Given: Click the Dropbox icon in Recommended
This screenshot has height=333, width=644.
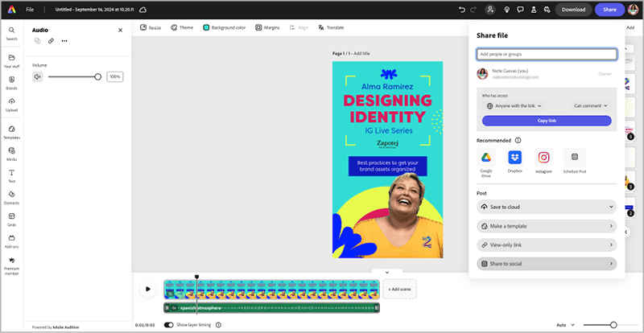Looking at the screenshot, I should [514, 158].
